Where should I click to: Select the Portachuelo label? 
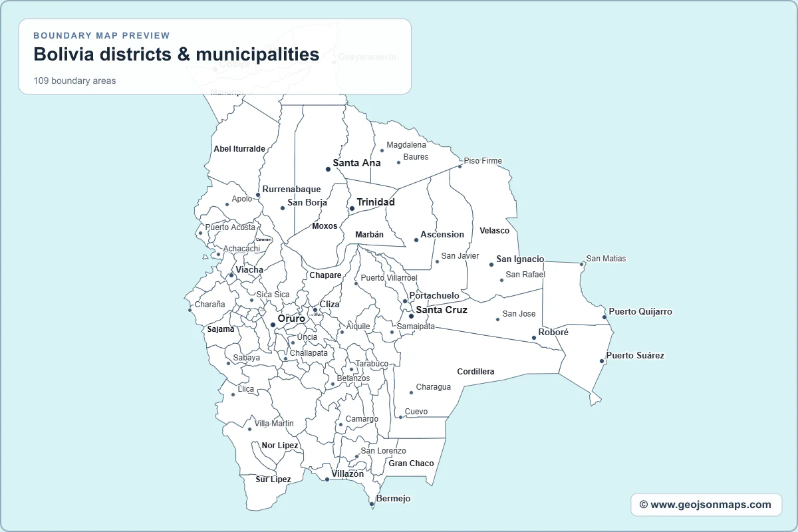(434, 296)
